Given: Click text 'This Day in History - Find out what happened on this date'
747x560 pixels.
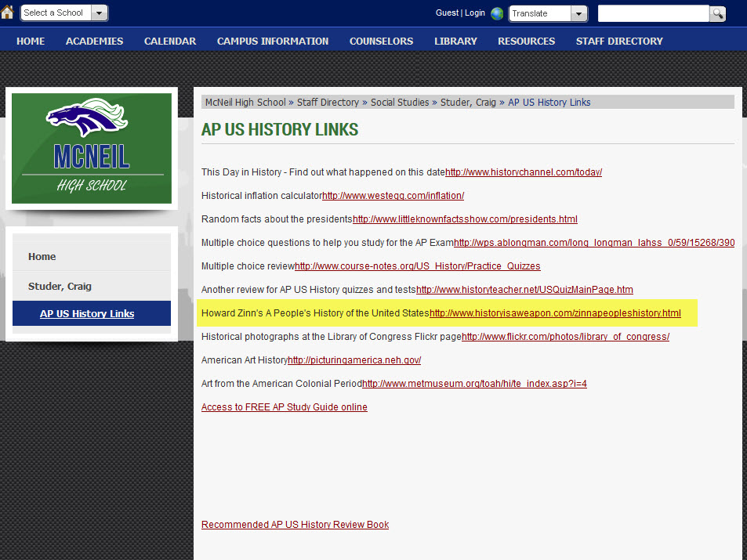Looking at the screenshot, I should (323, 172).
